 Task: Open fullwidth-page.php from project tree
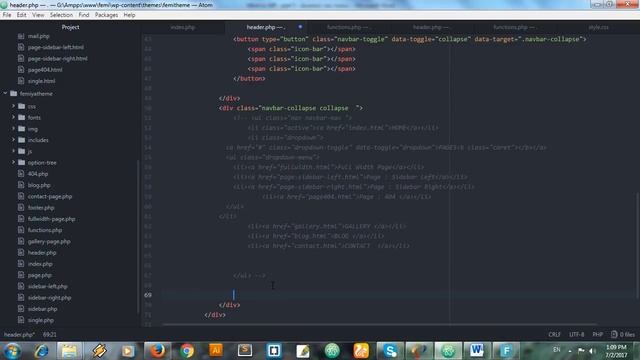[x=51, y=219]
